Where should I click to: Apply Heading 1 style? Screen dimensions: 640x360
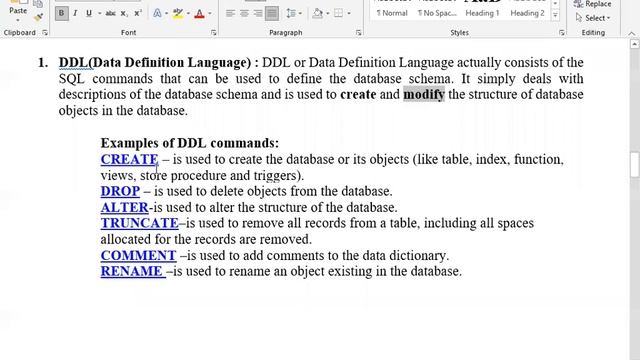click(482, 13)
